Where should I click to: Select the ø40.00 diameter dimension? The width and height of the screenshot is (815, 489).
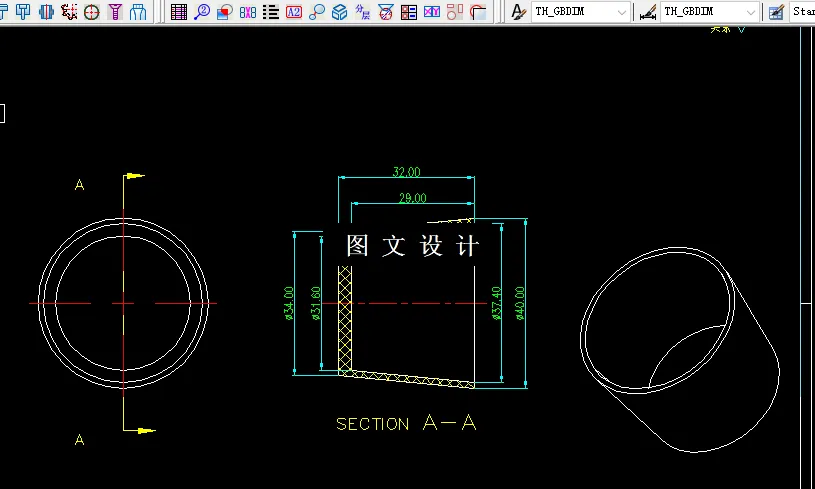520,303
